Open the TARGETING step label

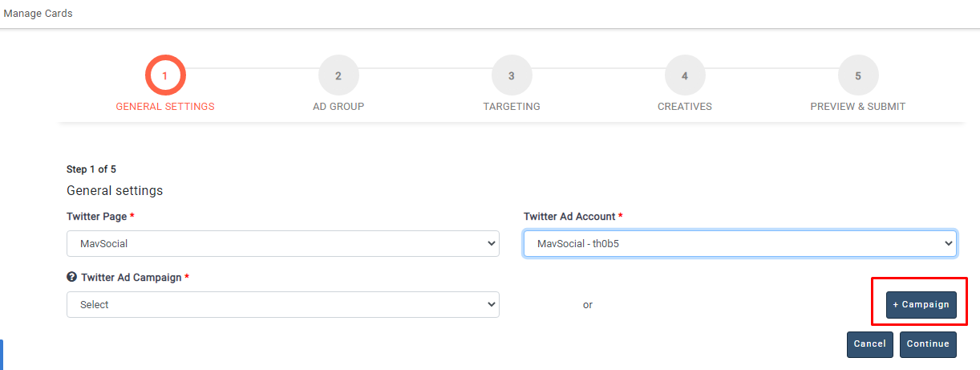[512, 107]
